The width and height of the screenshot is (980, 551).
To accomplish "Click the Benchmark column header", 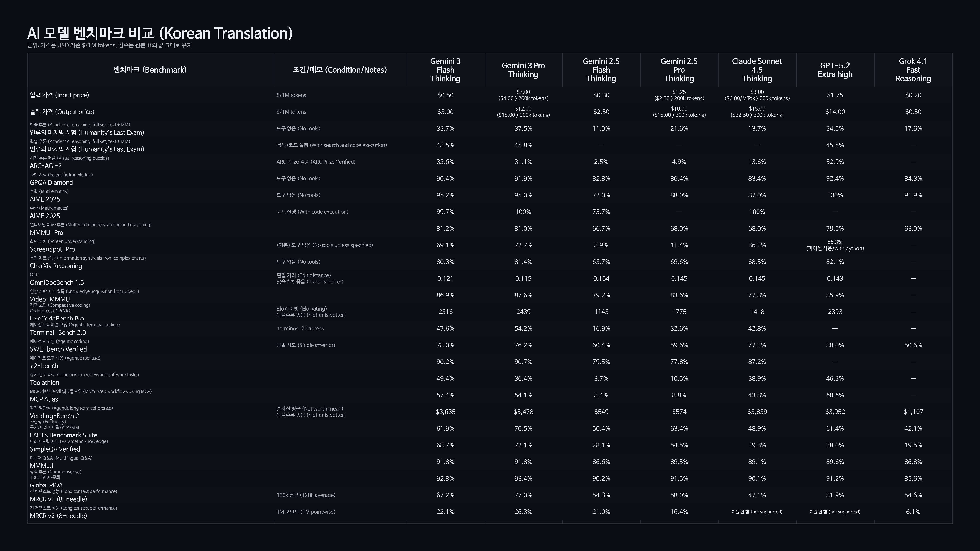I will pos(150,70).
